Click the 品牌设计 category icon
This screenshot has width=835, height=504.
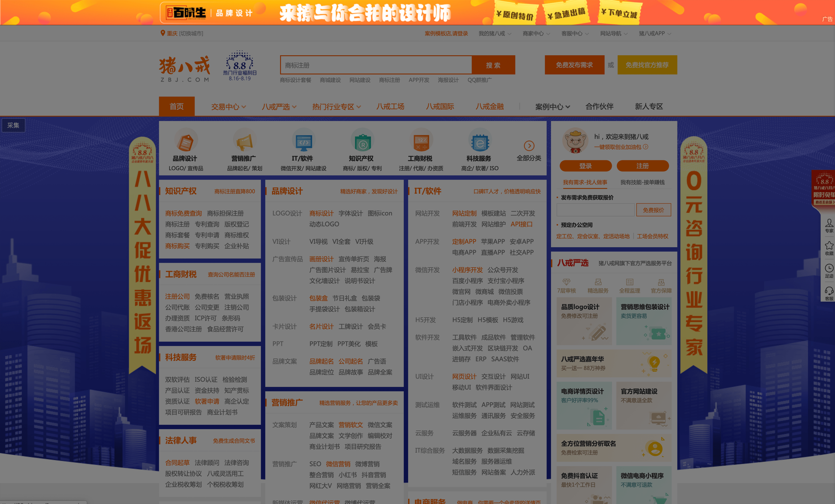[x=186, y=141]
